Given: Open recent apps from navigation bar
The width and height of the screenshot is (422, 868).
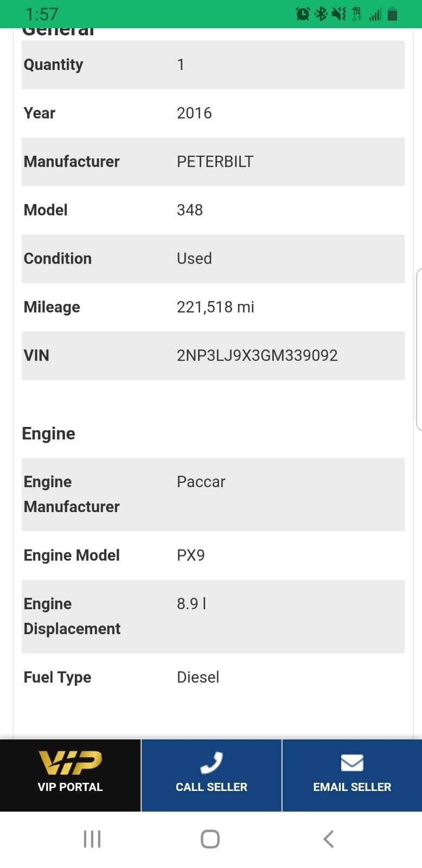Looking at the screenshot, I should [x=92, y=839].
